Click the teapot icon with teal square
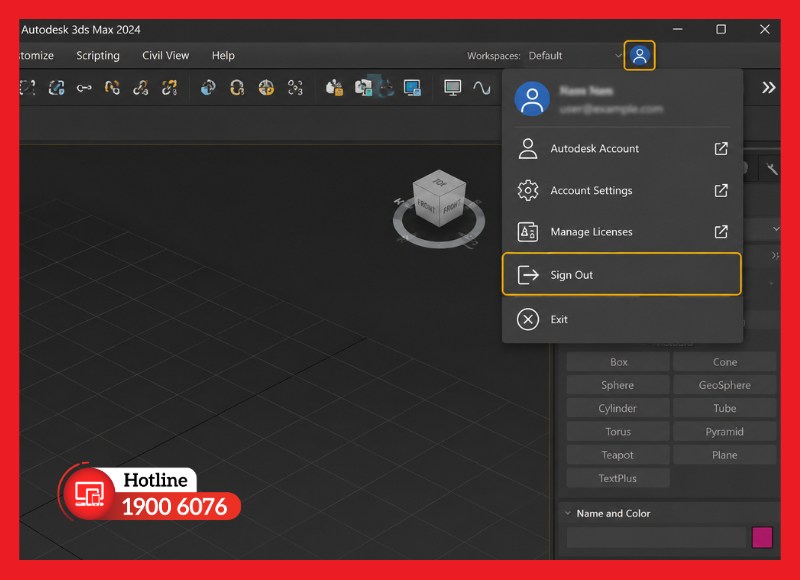Viewport: 800px width, 580px height. click(x=363, y=88)
